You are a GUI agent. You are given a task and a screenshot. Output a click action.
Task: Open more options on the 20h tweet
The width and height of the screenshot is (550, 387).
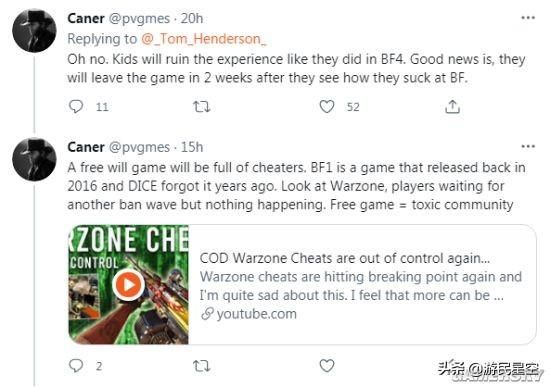point(528,18)
